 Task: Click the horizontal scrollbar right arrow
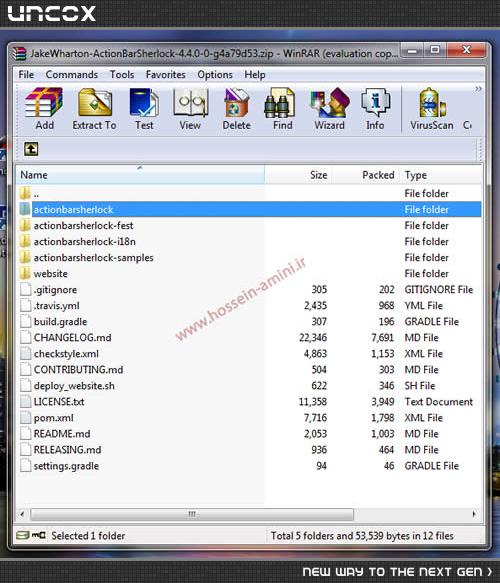[x=474, y=514]
